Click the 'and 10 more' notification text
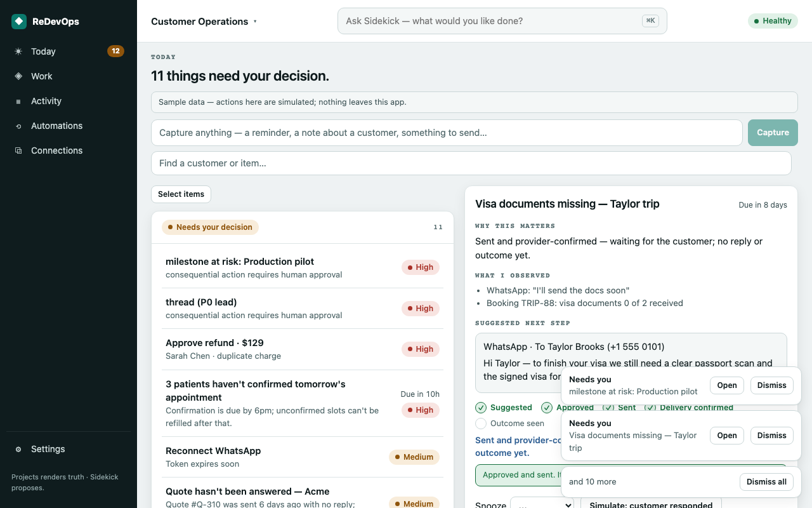 click(x=593, y=482)
